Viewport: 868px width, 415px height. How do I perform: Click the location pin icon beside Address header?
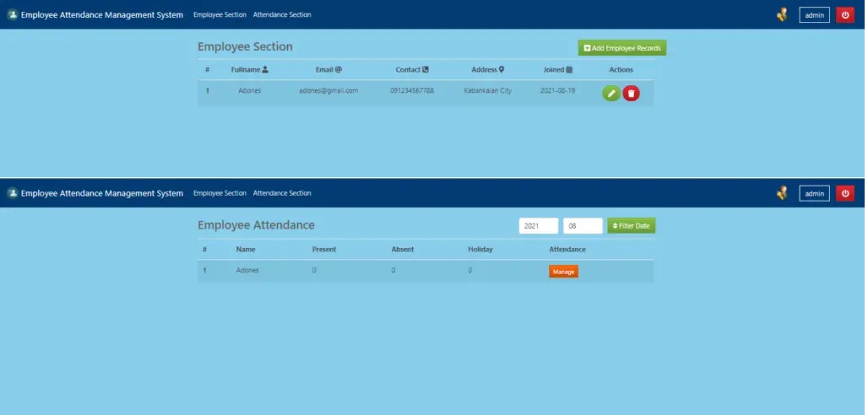point(502,69)
